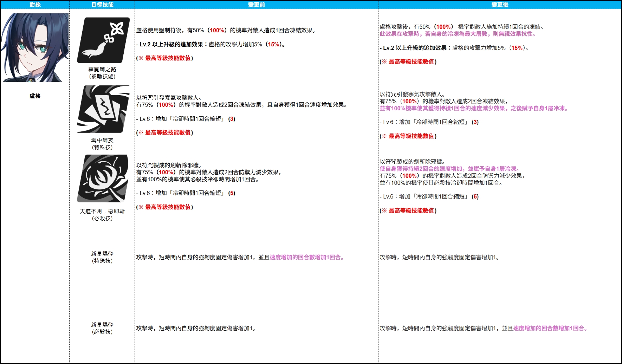The image size is (622, 364).
Task: Select the 盧格 character portrait
Action: [35, 47]
